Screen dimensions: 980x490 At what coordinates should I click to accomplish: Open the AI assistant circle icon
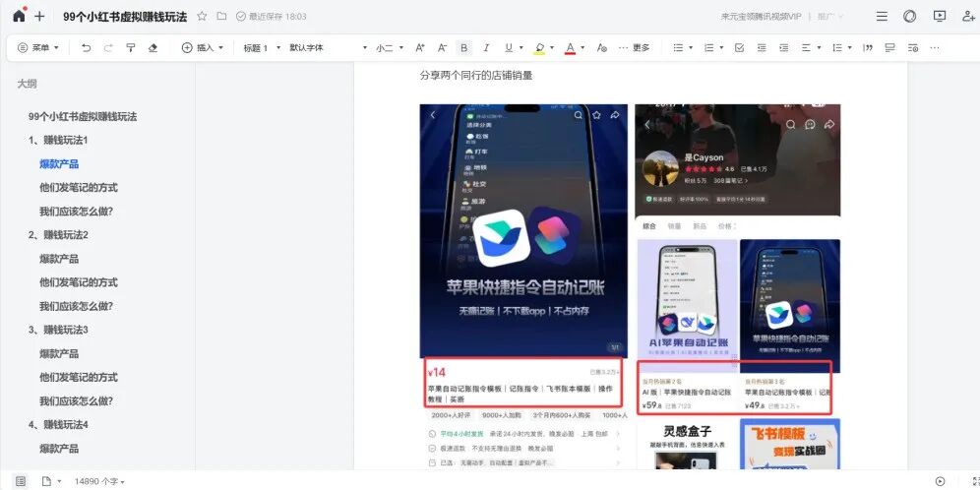[x=910, y=17]
